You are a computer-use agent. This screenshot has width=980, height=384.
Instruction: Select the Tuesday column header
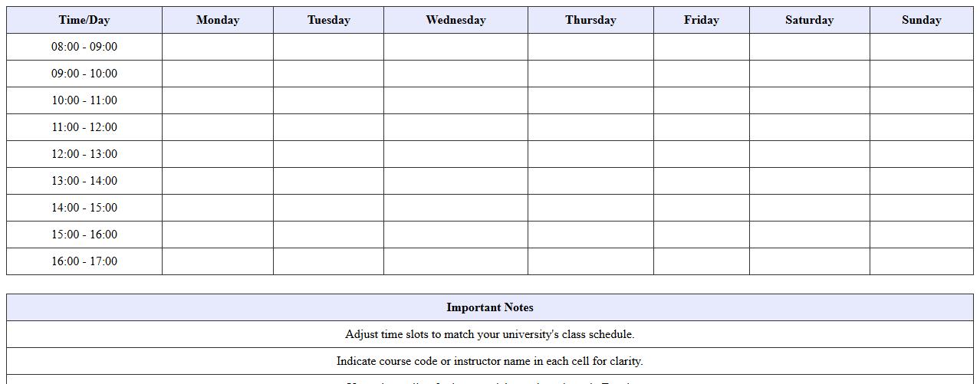point(328,20)
